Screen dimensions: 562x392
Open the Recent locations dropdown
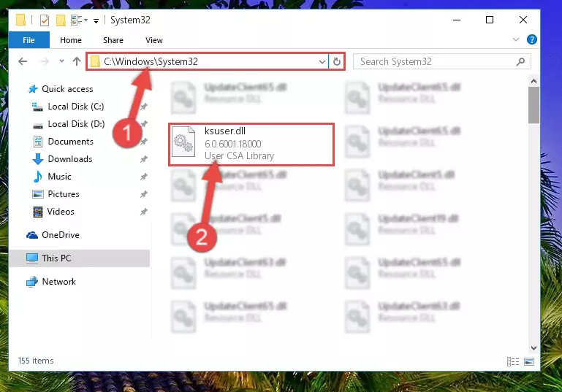tap(61, 61)
